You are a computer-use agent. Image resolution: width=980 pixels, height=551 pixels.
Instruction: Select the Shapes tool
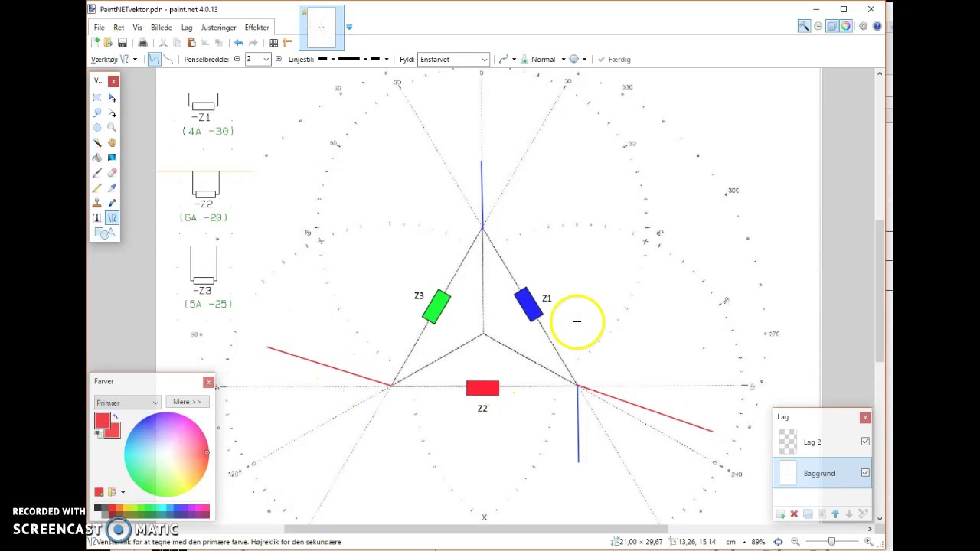[x=105, y=233]
